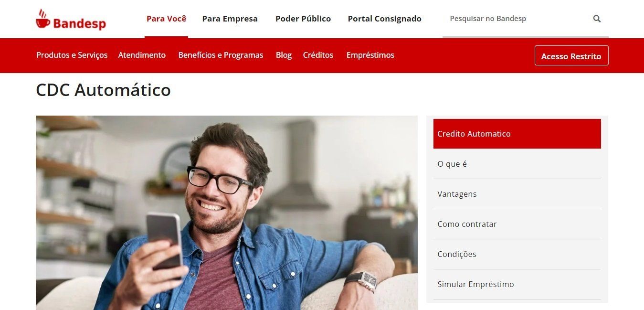Open Portal Consignado link
The width and height of the screenshot is (644, 310).
(x=384, y=19)
